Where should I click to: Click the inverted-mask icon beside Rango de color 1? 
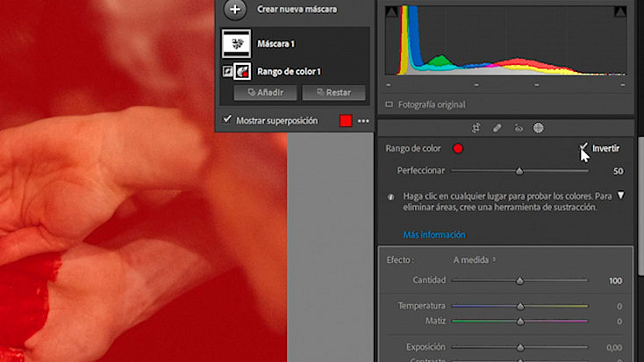(227, 71)
